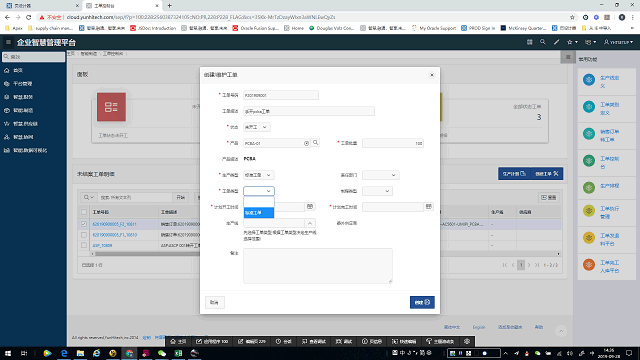Switch to the first browser tab
Viewport: 640px width, 360px height.
[41, 6]
